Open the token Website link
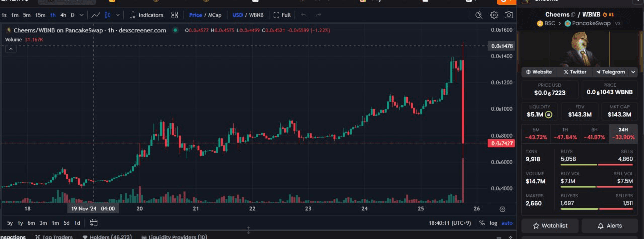This screenshot has height=239, width=644. (x=539, y=72)
